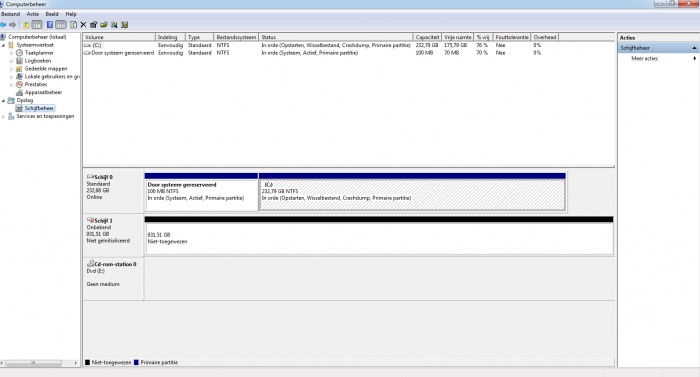Image resolution: width=700 pixels, height=377 pixels.
Task: Collapse the Systeemwerkset tree node
Action: point(4,45)
